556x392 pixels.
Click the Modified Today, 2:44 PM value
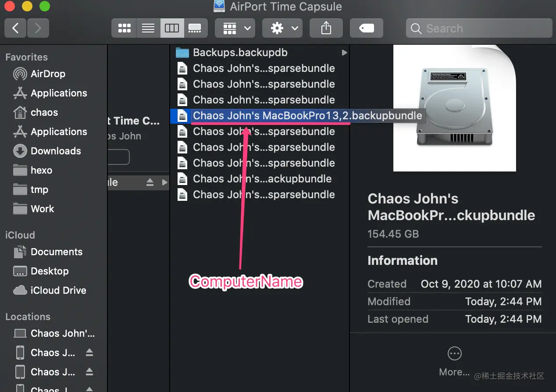pyautogui.click(x=503, y=301)
